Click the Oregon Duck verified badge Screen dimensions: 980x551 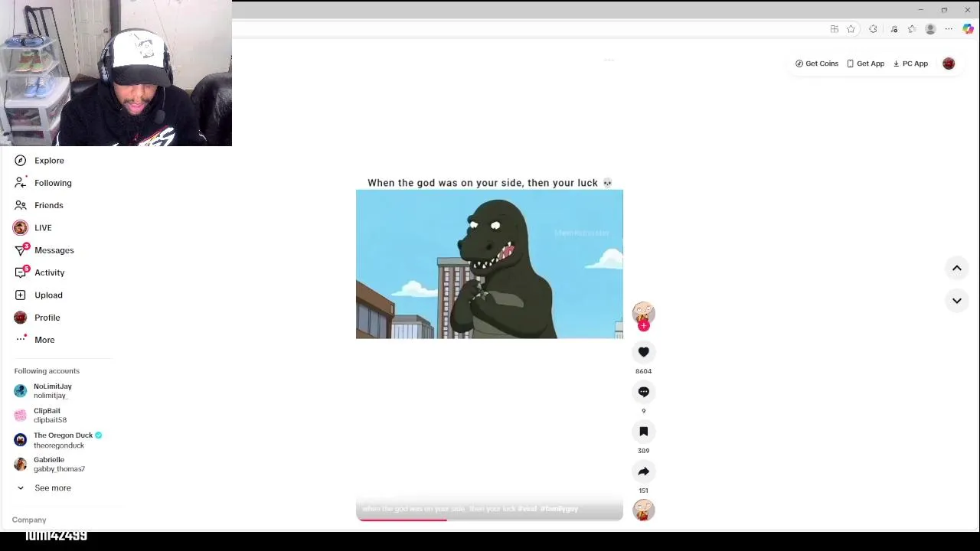pos(99,435)
